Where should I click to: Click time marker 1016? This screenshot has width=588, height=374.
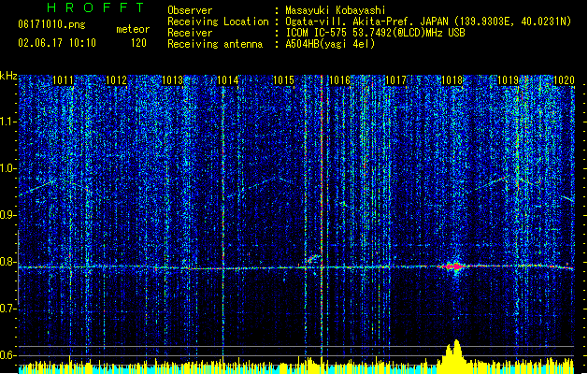[339, 80]
